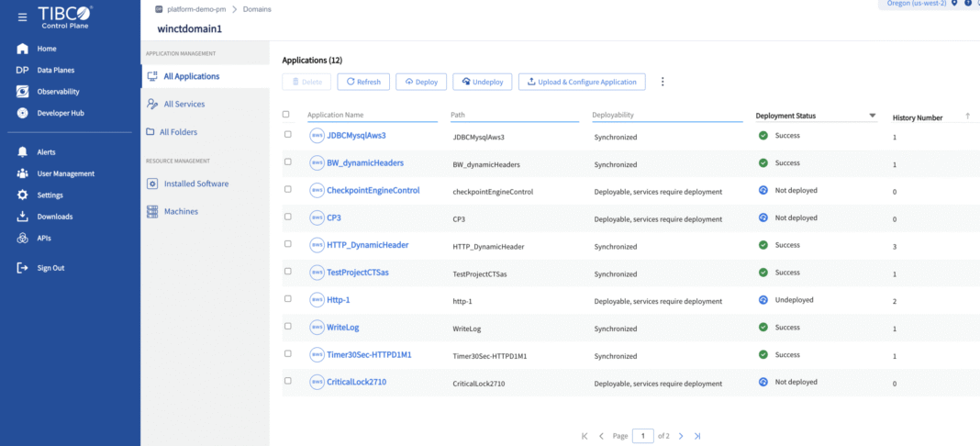Click the Observability eye icon
980x446 pixels.
pyautogui.click(x=23, y=92)
